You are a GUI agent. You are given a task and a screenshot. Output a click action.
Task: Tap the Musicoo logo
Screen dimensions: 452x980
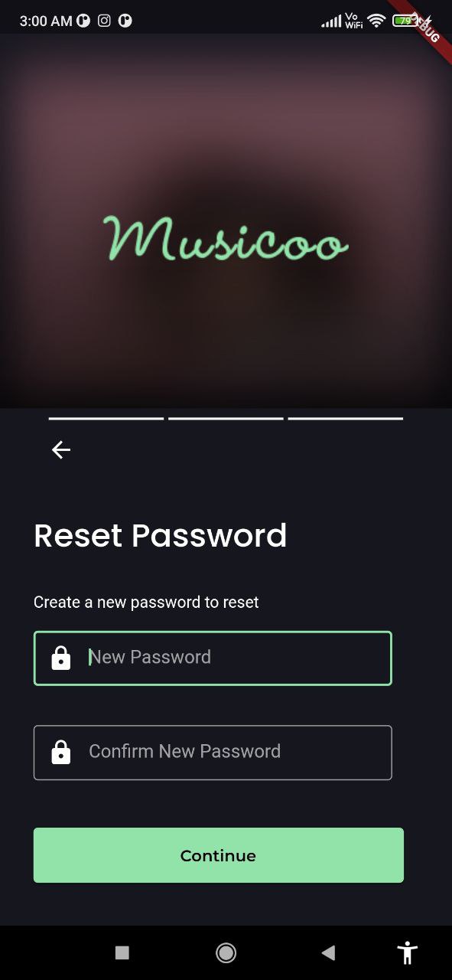click(x=226, y=238)
